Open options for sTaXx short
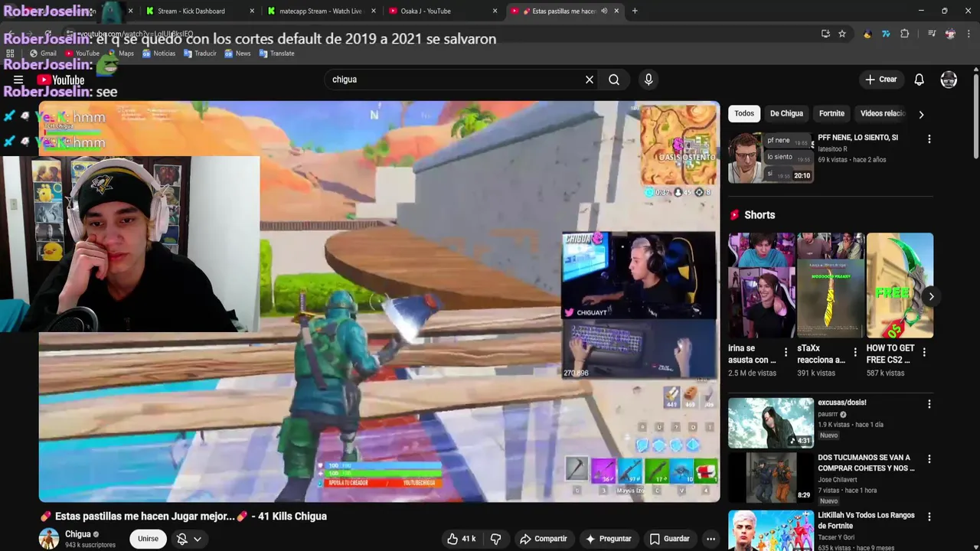Viewport: 980px width, 551px height. pyautogui.click(x=855, y=352)
